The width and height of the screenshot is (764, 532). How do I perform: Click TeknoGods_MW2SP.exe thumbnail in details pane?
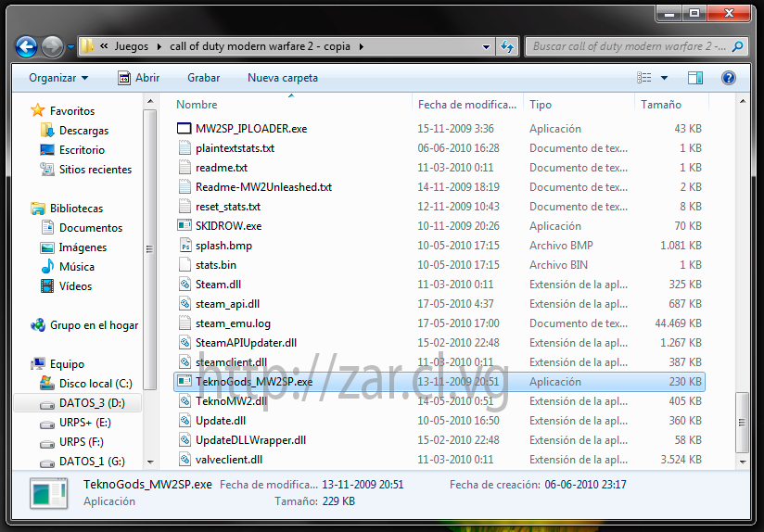pyautogui.click(x=49, y=493)
